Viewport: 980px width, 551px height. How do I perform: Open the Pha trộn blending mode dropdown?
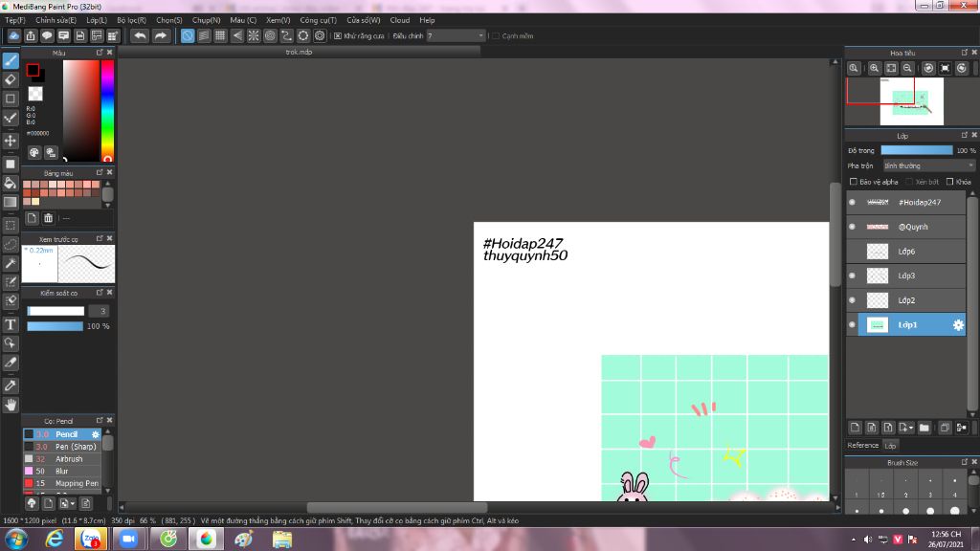(928, 165)
